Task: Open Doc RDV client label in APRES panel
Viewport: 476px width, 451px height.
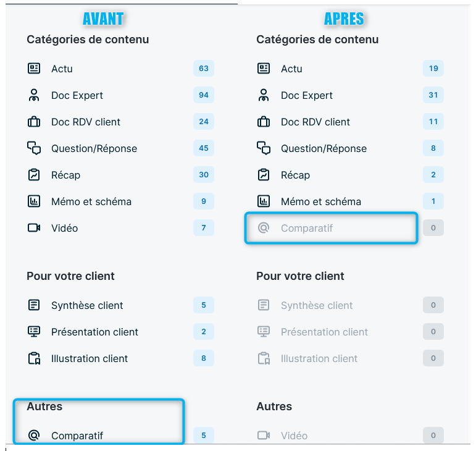Action: (x=315, y=122)
